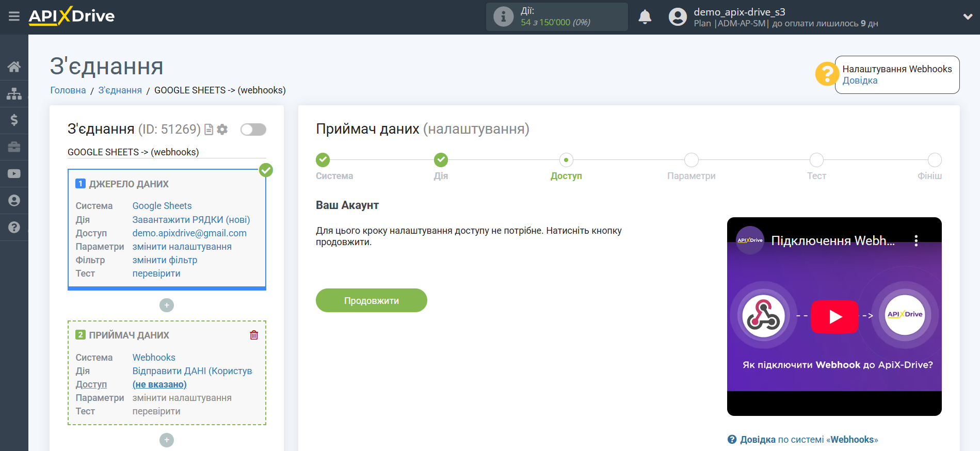Go to Система step
Screen dimensions: 980x451
(x=323, y=160)
